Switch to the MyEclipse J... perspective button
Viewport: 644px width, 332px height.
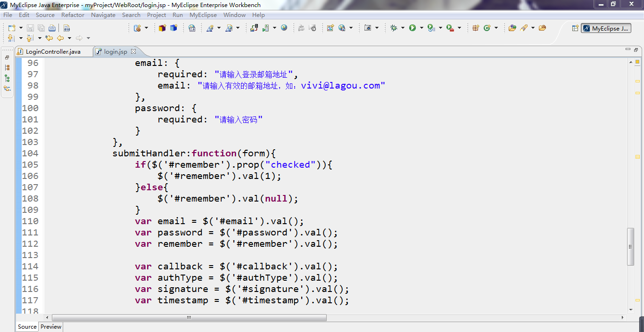[606, 28]
